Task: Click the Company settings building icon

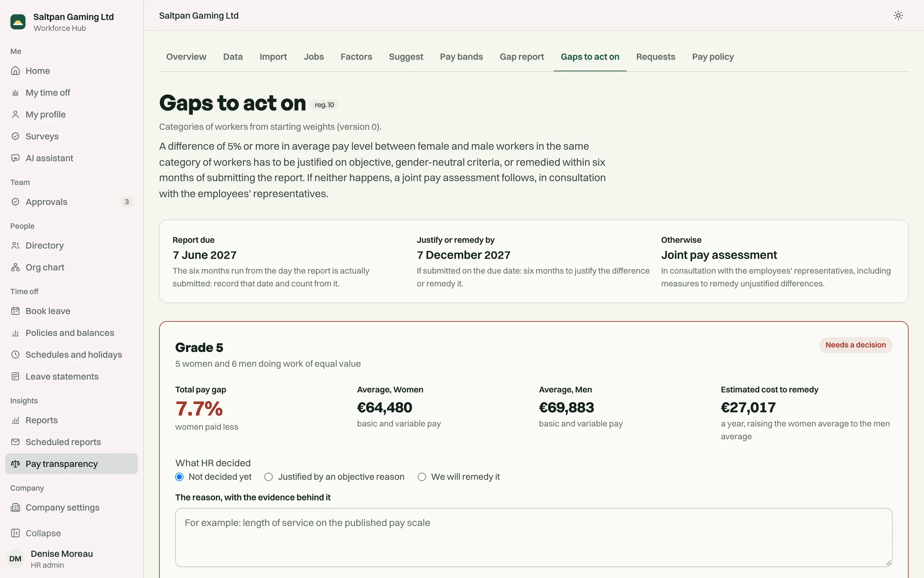Action: 15,507
